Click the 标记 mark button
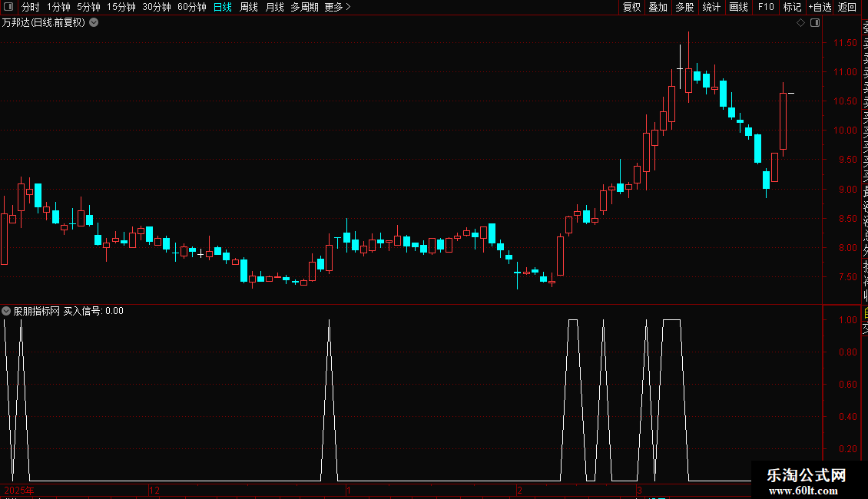 tap(792, 7)
